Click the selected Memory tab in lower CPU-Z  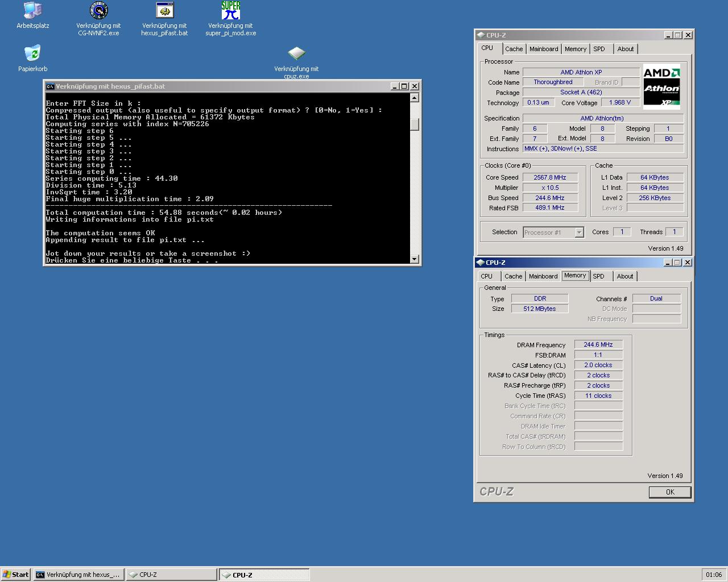tap(575, 276)
